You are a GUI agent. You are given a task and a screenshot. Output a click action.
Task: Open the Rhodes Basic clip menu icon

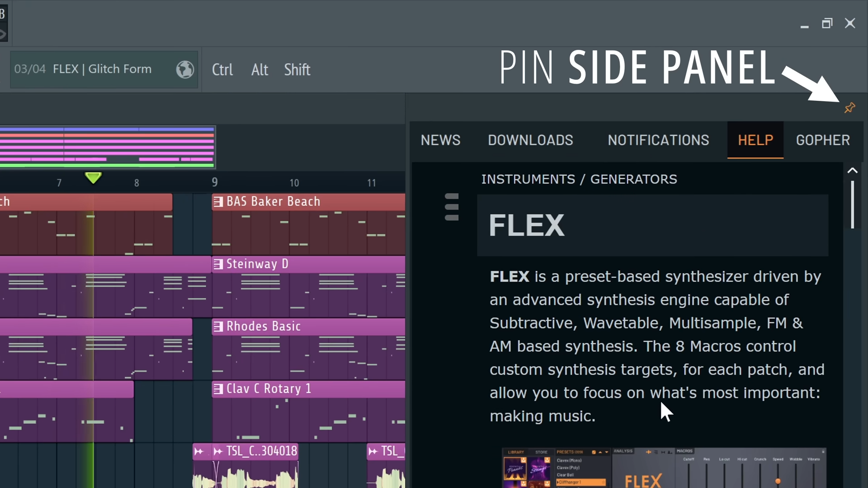[x=218, y=326]
